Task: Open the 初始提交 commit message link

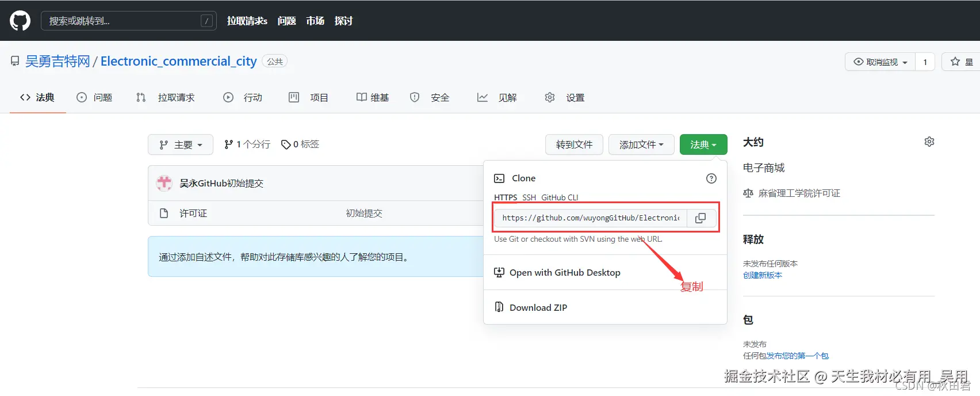Action: (364, 213)
